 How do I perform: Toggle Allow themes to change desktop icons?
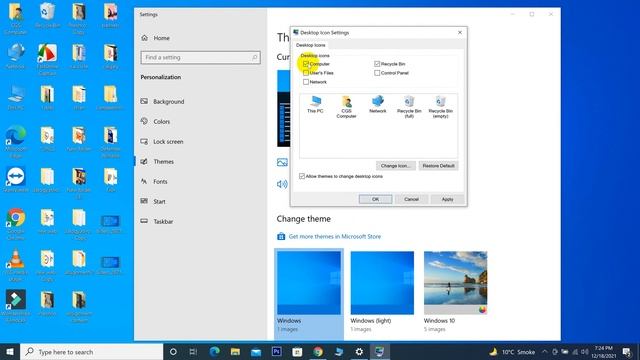coord(302,176)
